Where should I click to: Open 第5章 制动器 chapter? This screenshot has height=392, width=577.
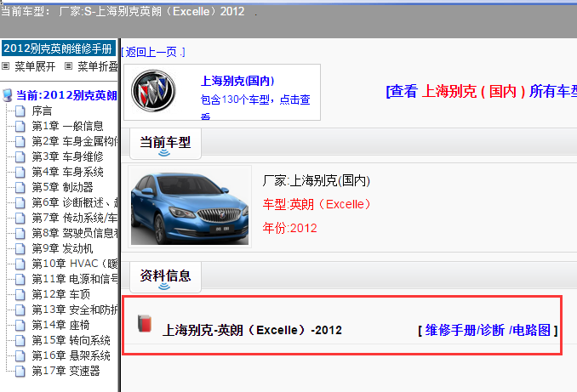[x=62, y=188]
